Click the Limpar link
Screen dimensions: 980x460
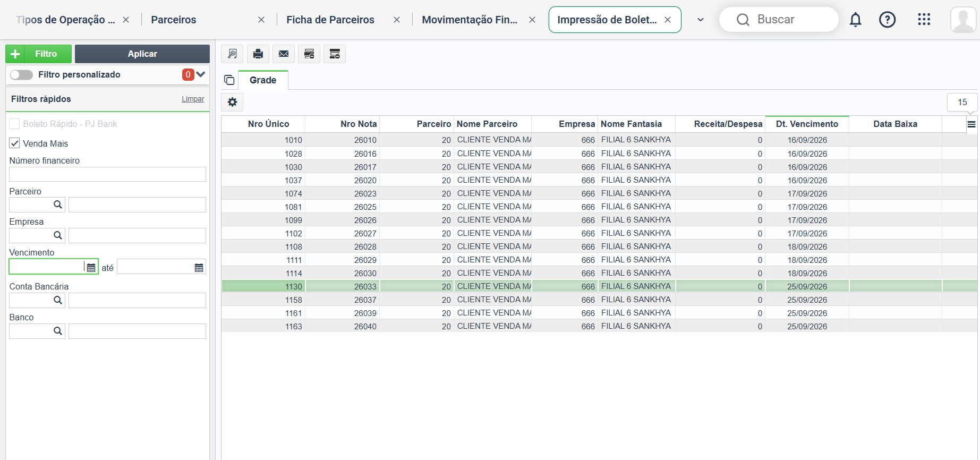(193, 99)
